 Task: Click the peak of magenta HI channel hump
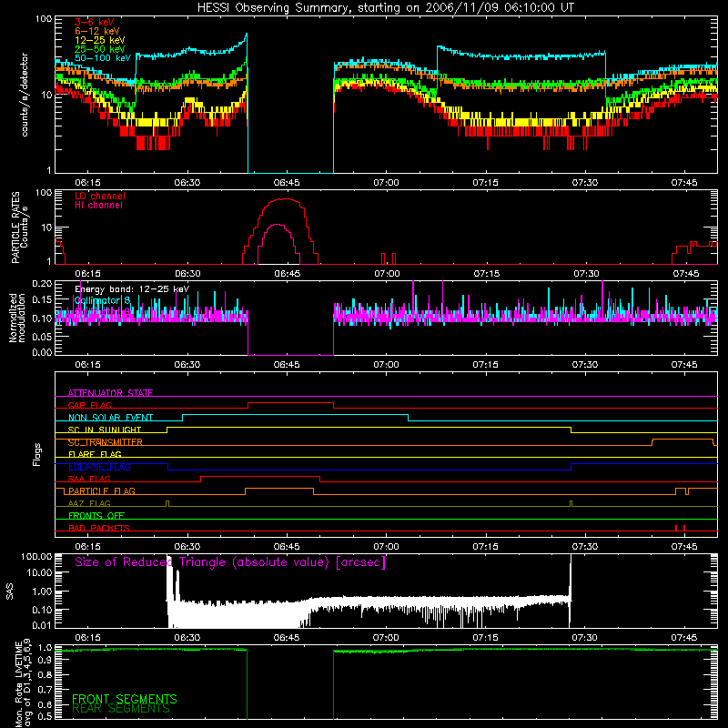(278, 225)
